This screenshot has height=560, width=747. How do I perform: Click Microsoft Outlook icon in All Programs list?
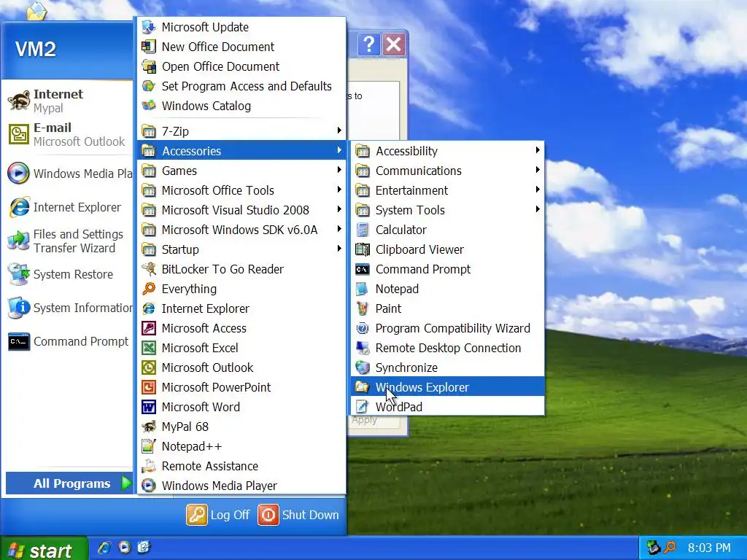pyautogui.click(x=149, y=367)
